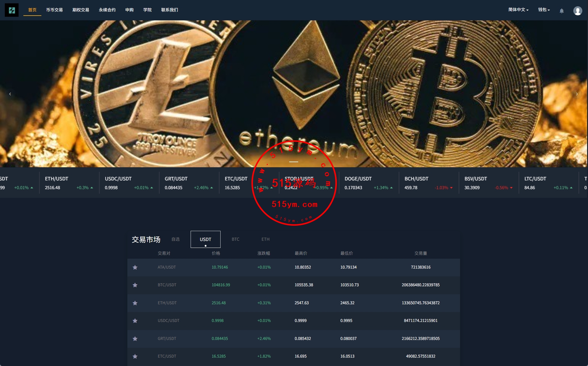Screen dimensions: 588x366
Task: Open the notification bell
Action: click(x=562, y=11)
